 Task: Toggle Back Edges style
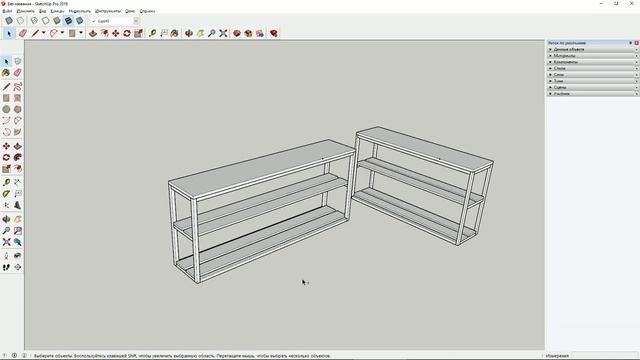pyautogui.click(x=20, y=20)
